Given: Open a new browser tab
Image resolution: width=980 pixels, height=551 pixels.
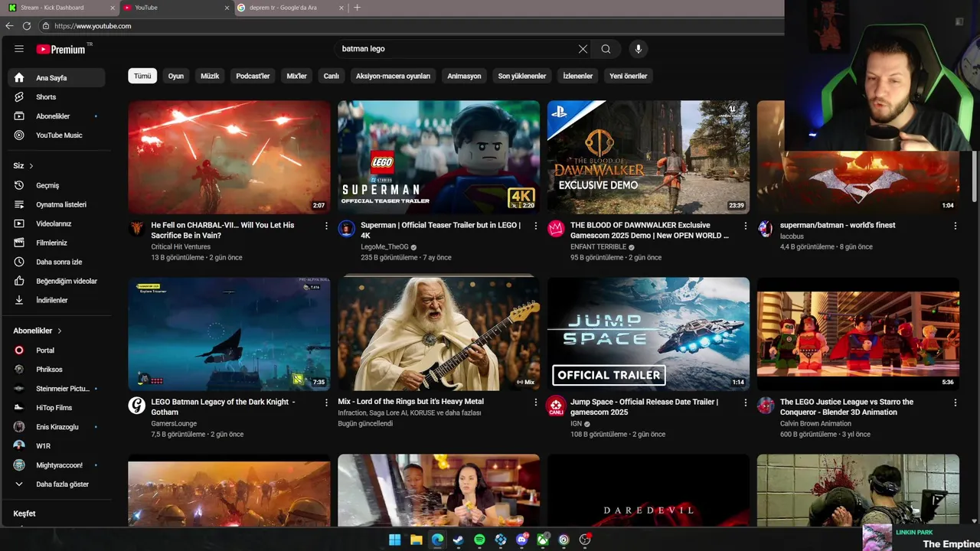Looking at the screenshot, I should point(357,8).
